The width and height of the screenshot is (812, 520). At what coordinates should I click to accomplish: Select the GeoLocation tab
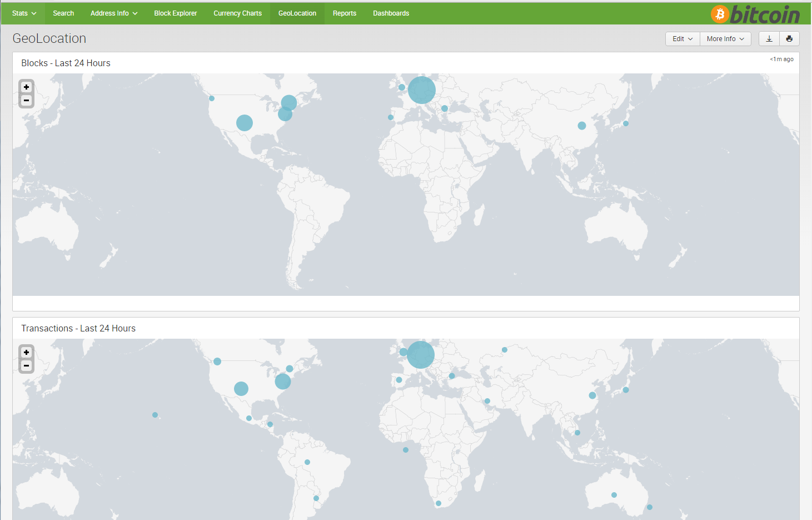pos(297,13)
